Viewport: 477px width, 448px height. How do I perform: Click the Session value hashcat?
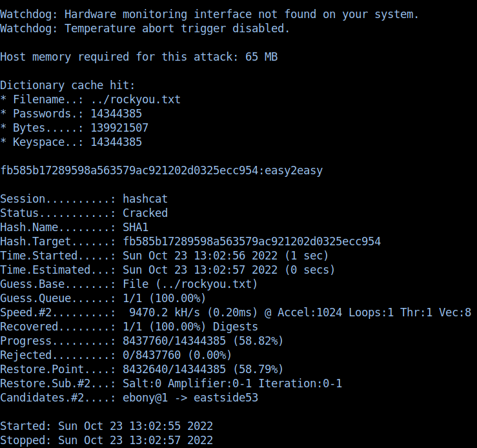tap(145, 199)
